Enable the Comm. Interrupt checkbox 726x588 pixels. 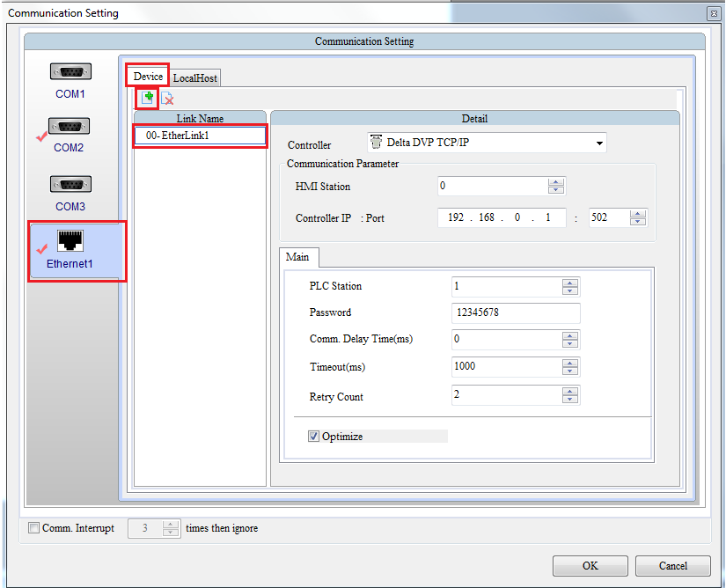click(x=33, y=528)
